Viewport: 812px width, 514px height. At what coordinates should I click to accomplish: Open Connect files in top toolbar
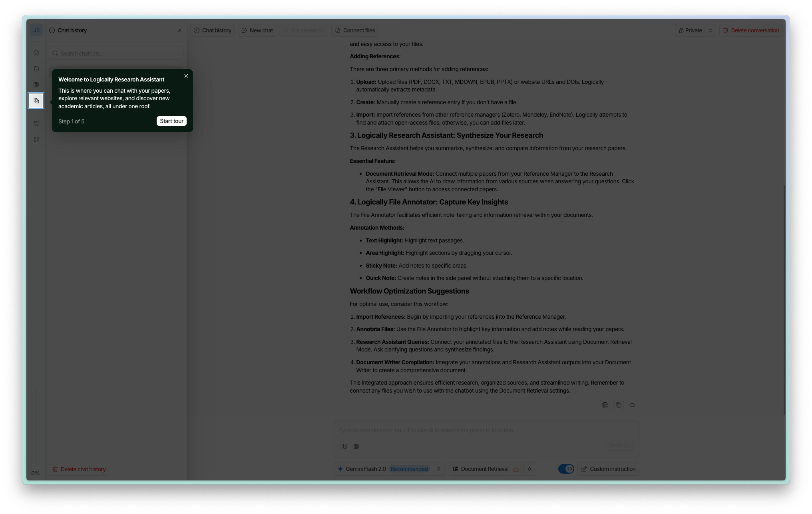pos(355,30)
